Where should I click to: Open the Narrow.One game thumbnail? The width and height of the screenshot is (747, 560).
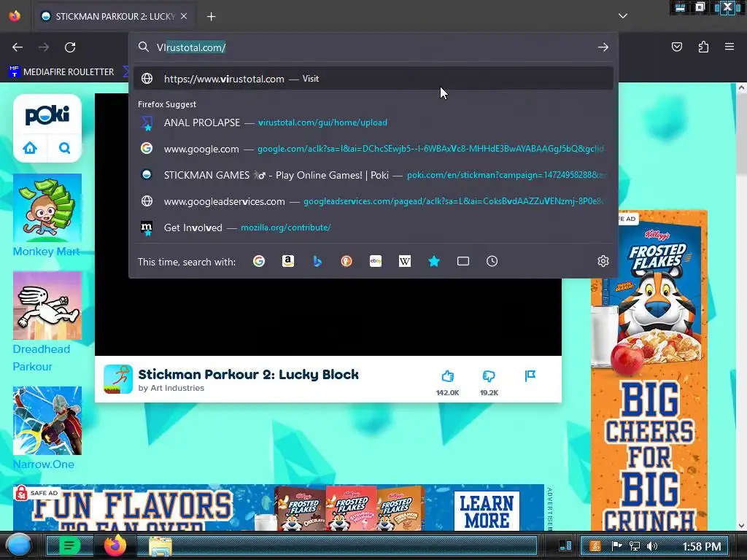click(x=47, y=421)
